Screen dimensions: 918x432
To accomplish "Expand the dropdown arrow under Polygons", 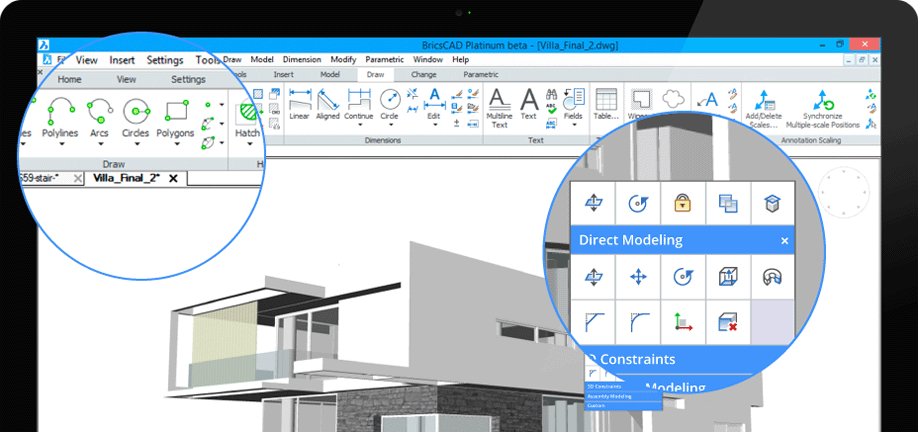I will (176, 144).
